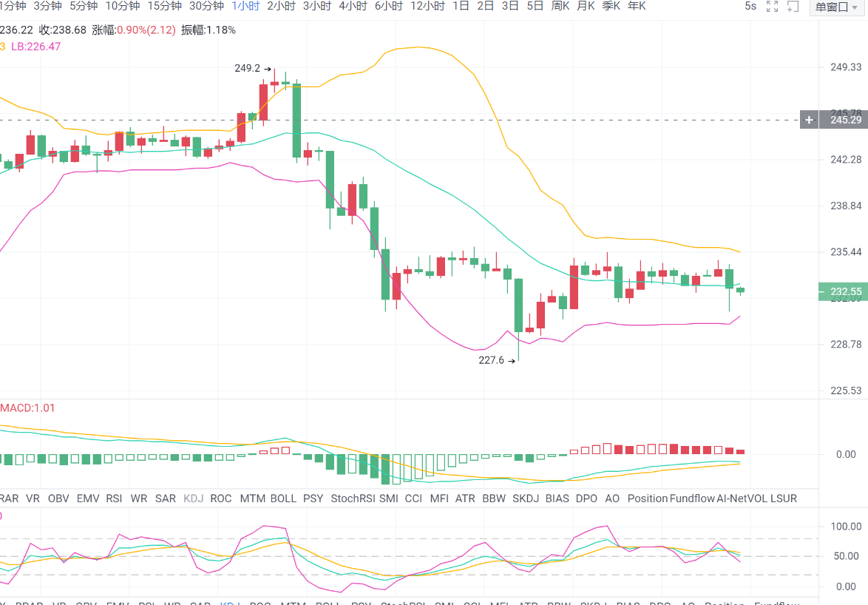The width and height of the screenshot is (868, 605).
Task: Switch to the 15分钟 timeframe
Action: pyautogui.click(x=164, y=6)
